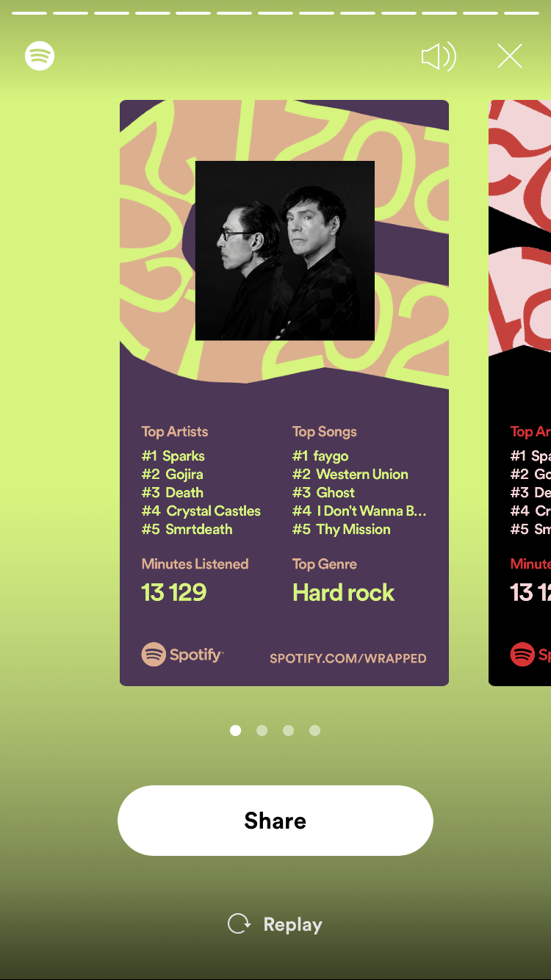Image resolution: width=551 pixels, height=980 pixels.
Task: Click the Spotify logo at top left
Action: point(40,56)
